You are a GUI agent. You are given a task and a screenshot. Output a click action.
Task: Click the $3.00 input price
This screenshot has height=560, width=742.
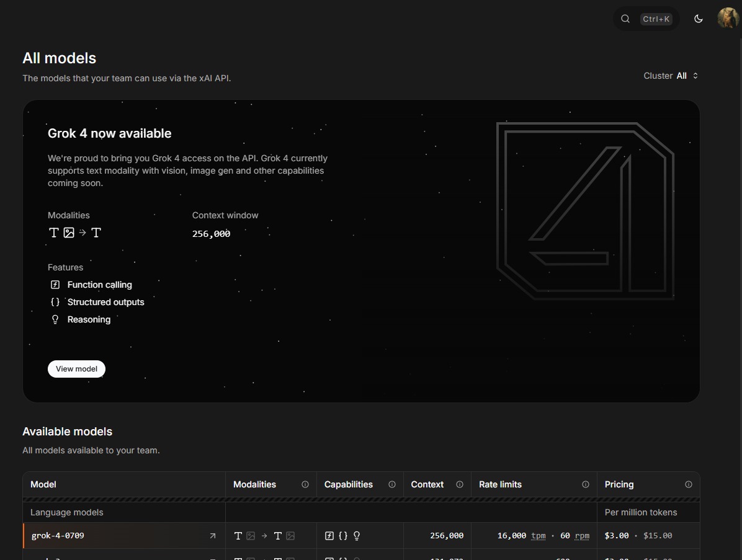click(x=617, y=536)
